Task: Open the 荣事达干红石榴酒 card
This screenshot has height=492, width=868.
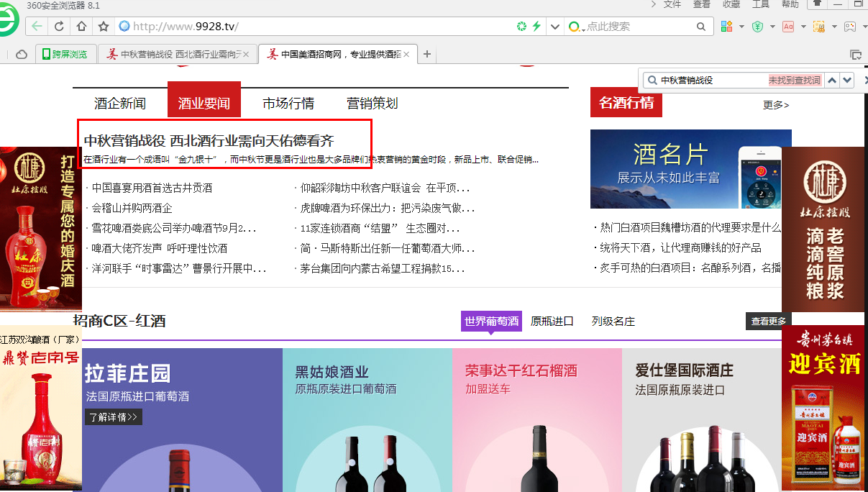Action: tap(537, 420)
